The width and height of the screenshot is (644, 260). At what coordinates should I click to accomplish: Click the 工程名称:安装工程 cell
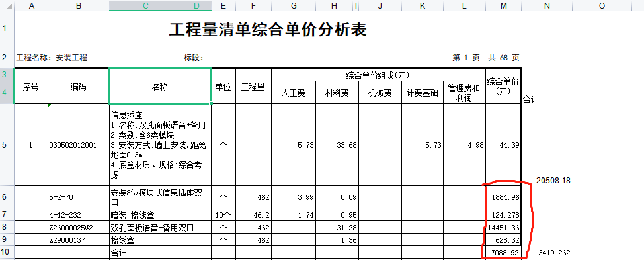click(52, 58)
